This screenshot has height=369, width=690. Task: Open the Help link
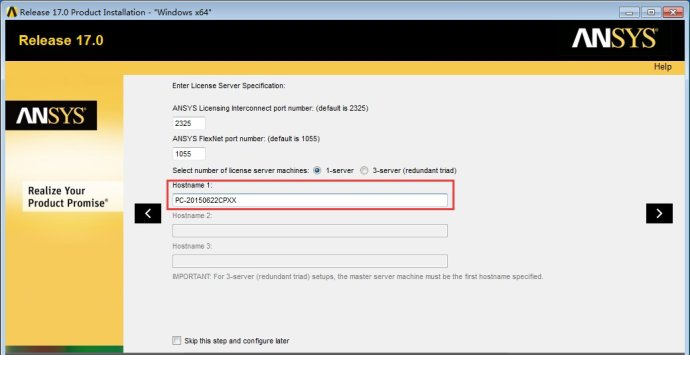pos(662,67)
